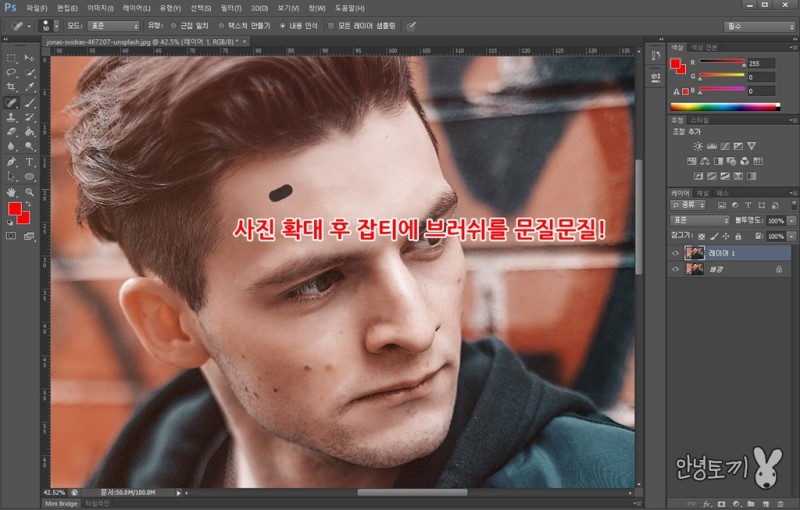Click the foreground color swatch in toolbox
Image resolution: width=800 pixels, height=510 pixels.
coord(14,208)
